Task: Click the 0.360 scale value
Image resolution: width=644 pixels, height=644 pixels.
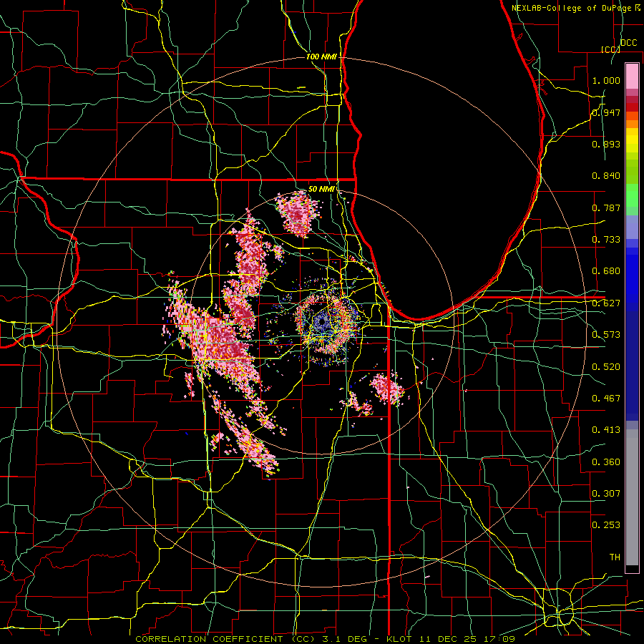Action: [606, 462]
